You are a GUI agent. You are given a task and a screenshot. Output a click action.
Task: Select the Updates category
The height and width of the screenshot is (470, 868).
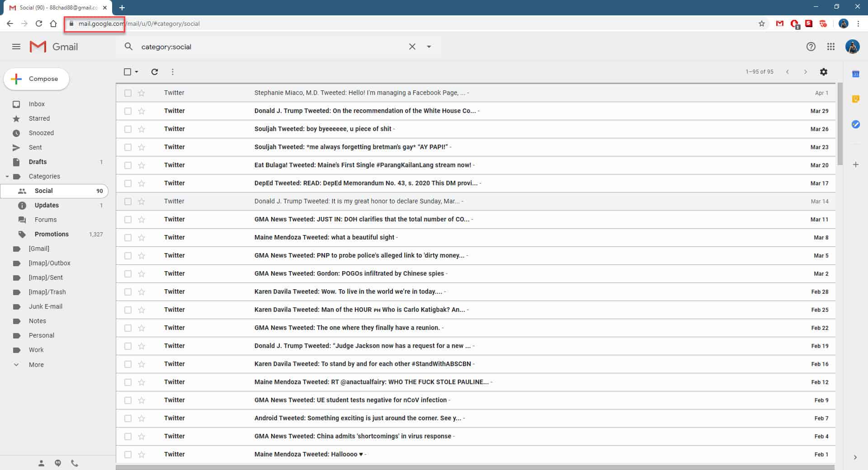point(47,205)
